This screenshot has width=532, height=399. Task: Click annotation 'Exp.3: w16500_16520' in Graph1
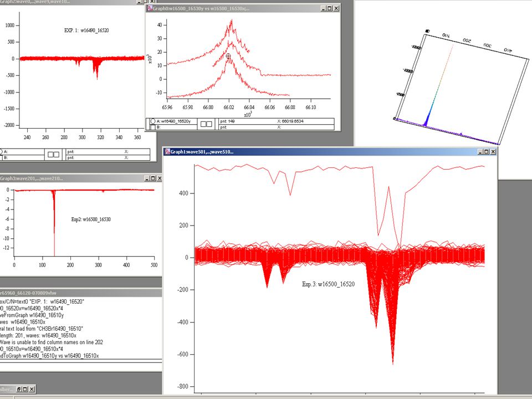pos(329,284)
